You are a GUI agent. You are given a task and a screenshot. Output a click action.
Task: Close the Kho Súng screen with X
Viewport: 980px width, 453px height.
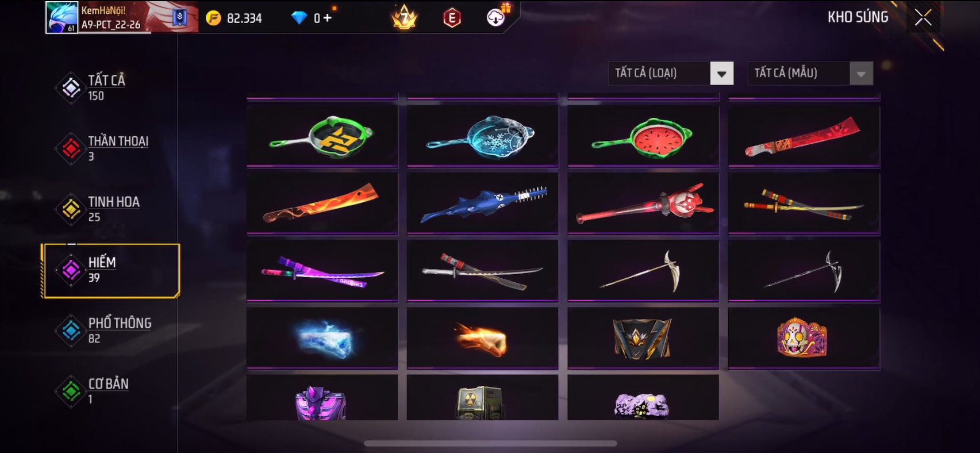(923, 18)
